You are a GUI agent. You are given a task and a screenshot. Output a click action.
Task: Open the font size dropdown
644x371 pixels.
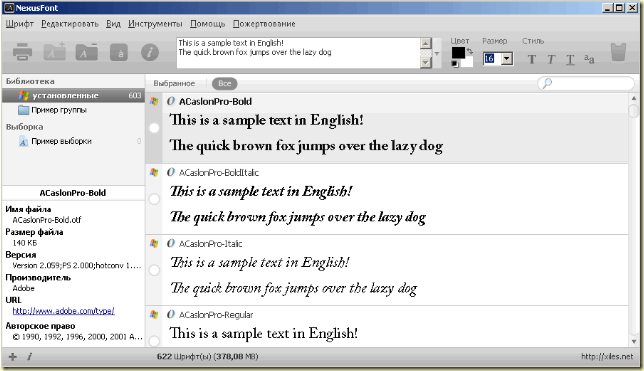[507, 59]
